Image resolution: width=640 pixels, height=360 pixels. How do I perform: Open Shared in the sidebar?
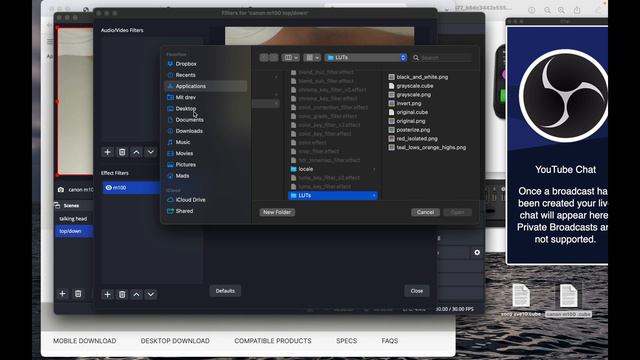click(184, 211)
